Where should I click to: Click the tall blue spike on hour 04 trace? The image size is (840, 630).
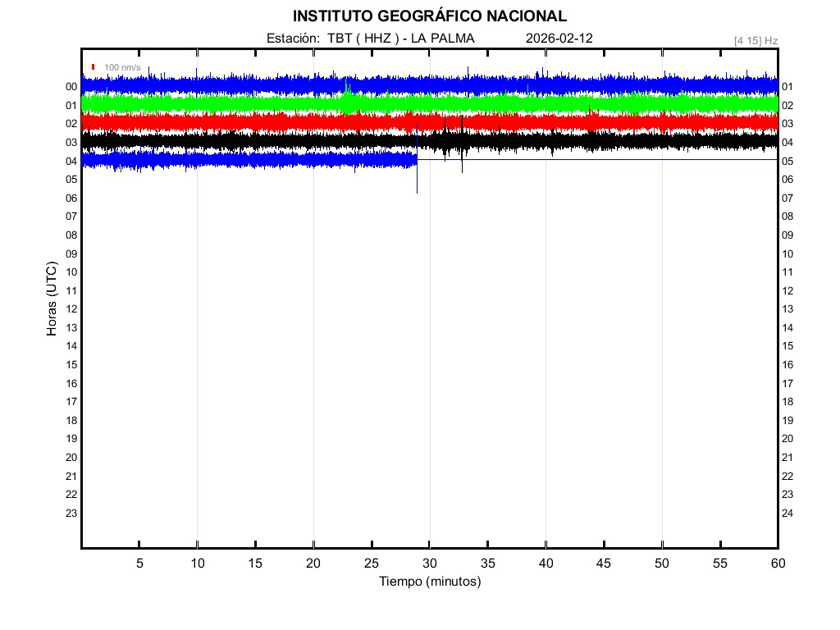[417, 160]
